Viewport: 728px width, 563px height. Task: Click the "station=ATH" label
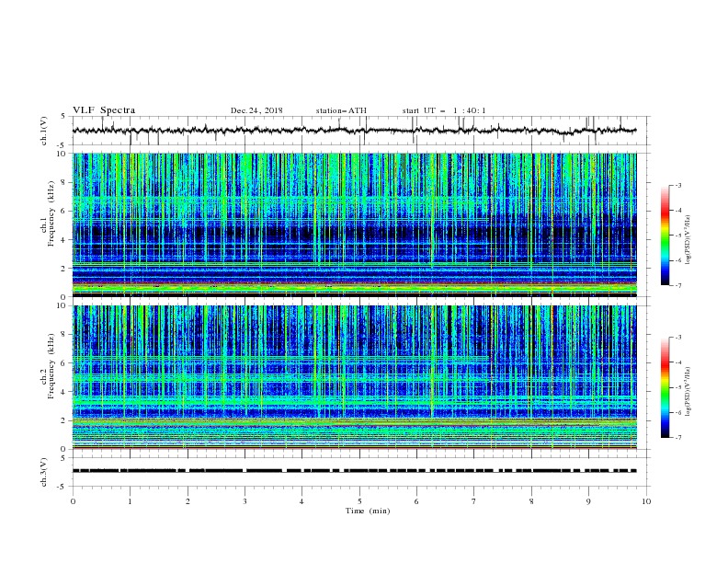click(341, 110)
